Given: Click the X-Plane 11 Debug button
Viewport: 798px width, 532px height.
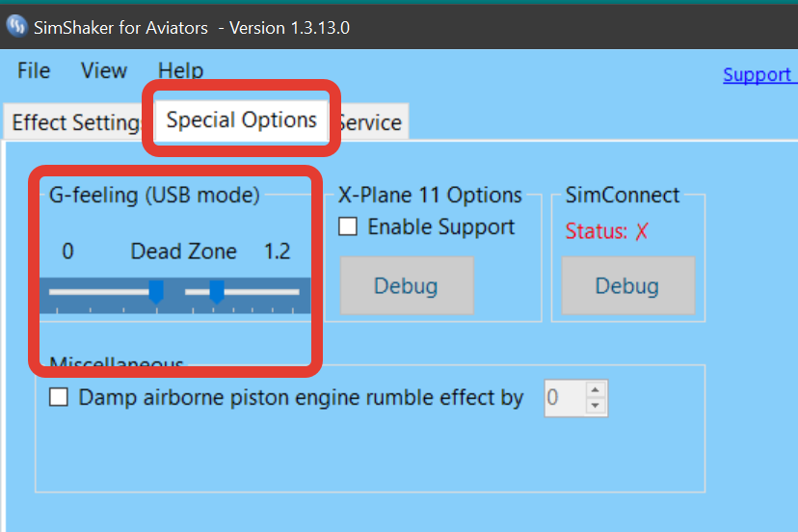Looking at the screenshot, I should tap(407, 285).
